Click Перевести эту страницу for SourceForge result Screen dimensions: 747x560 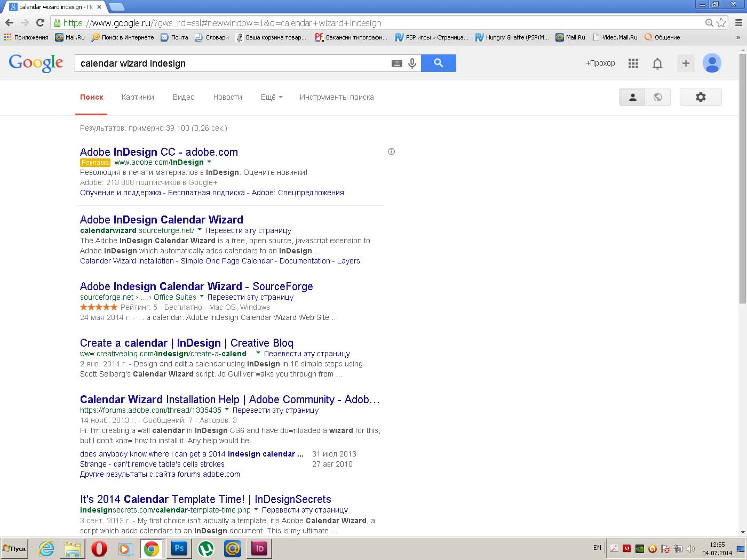coord(250,297)
